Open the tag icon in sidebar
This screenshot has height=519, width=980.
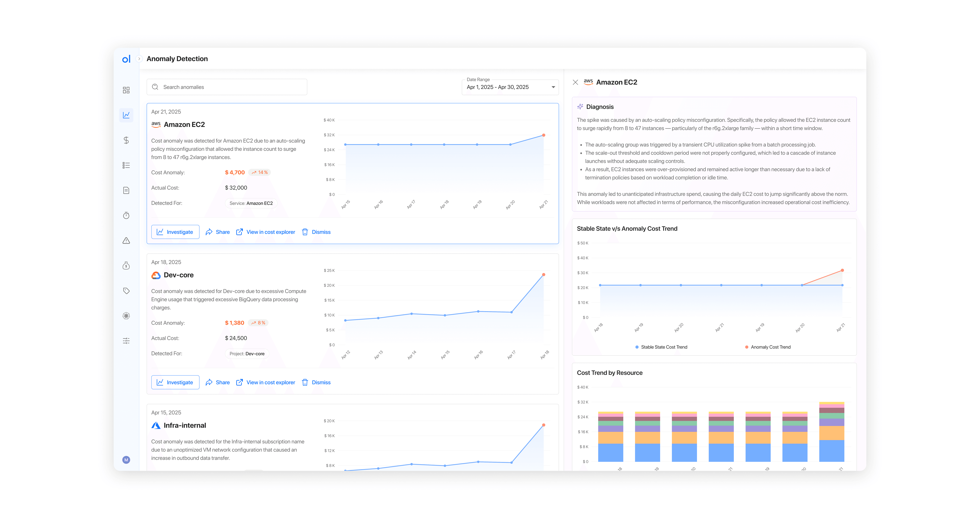(x=126, y=291)
